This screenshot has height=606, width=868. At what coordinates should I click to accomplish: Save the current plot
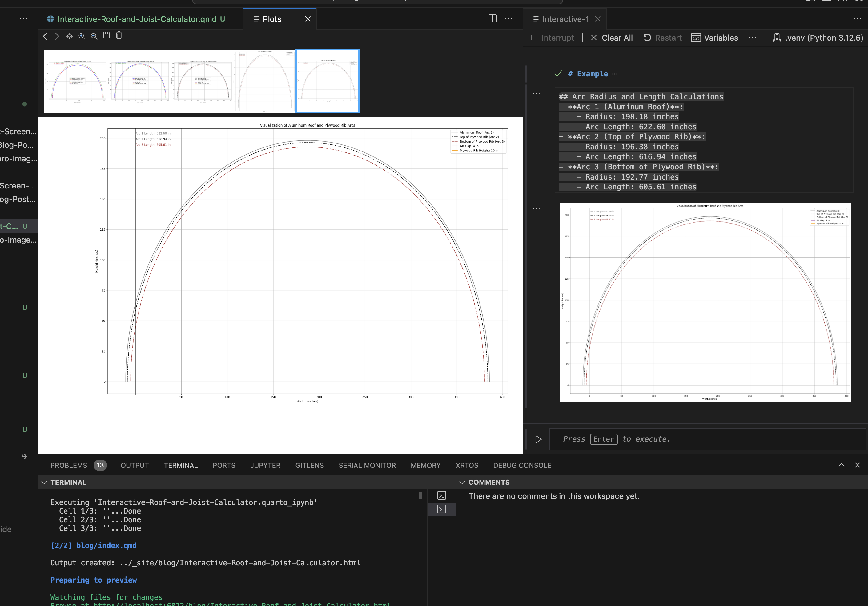(106, 35)
